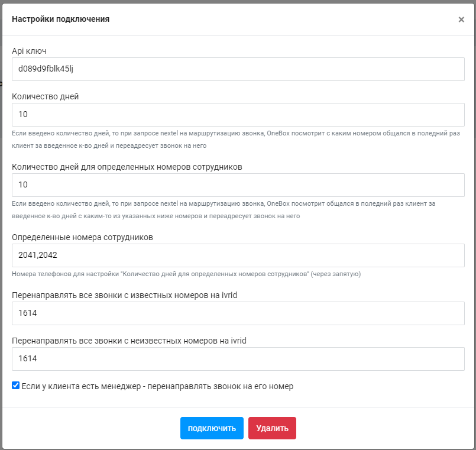Click the hint about comma-separated phone numbers
The image size is (476, 450).
pyautogui.click(x=186, y=274)
